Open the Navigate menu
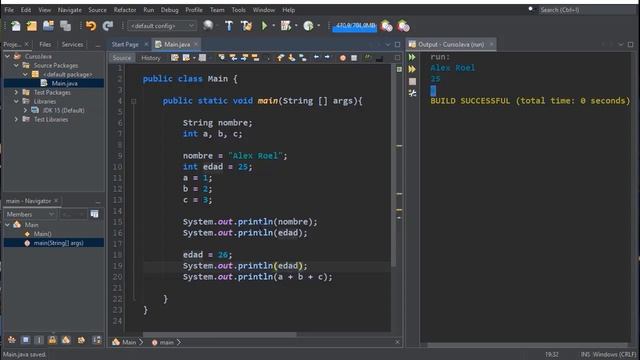The image size is (640, 360). pyautogui.click(x=69, y=10)
